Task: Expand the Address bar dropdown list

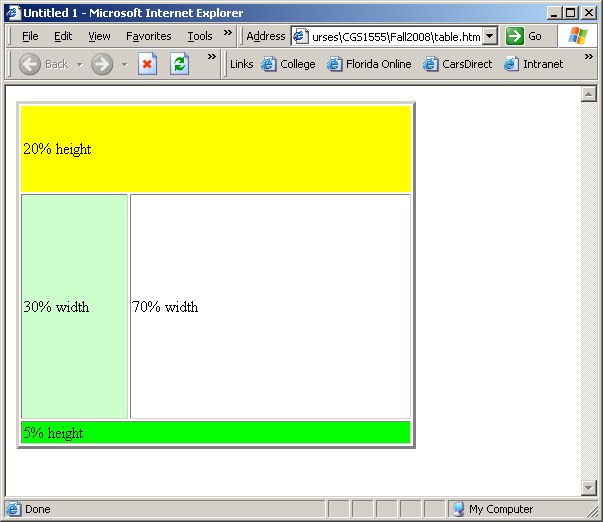Action: pyautogui.click(x=489, y=36)
